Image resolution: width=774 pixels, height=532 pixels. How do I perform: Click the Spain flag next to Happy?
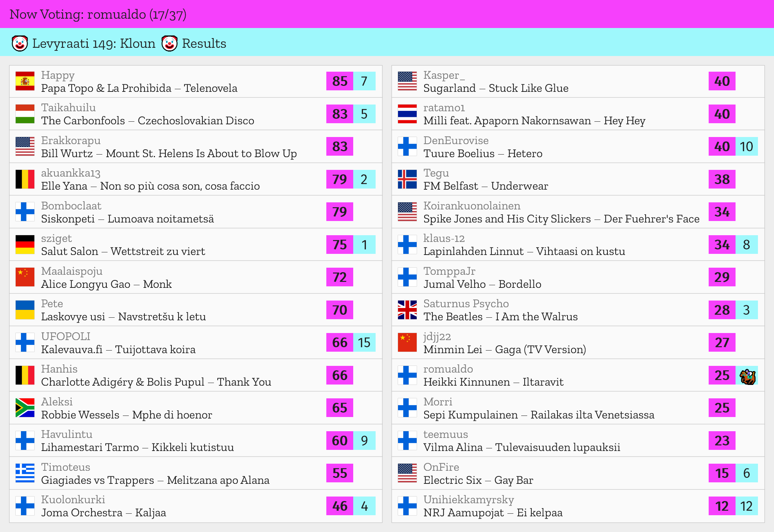[x=25, y=81]
